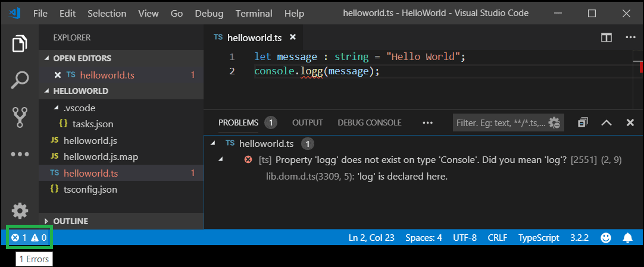Open the Terminal menu

254,12
